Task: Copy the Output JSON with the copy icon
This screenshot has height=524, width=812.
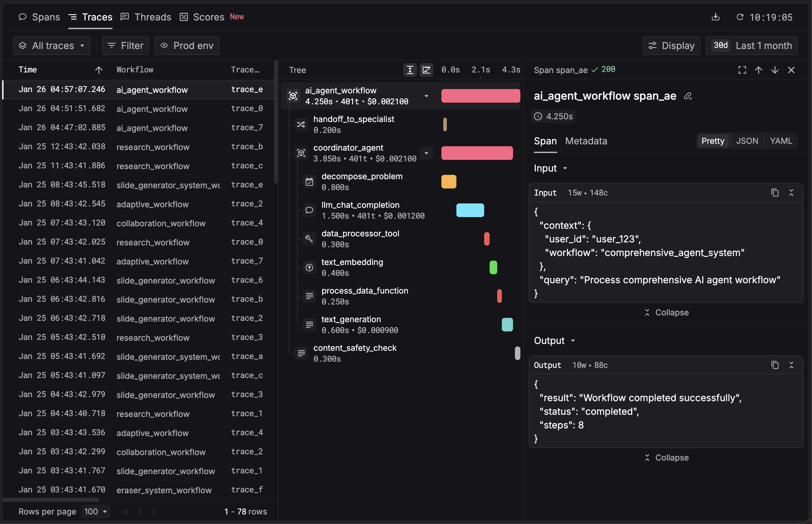Action: (775, 365)
